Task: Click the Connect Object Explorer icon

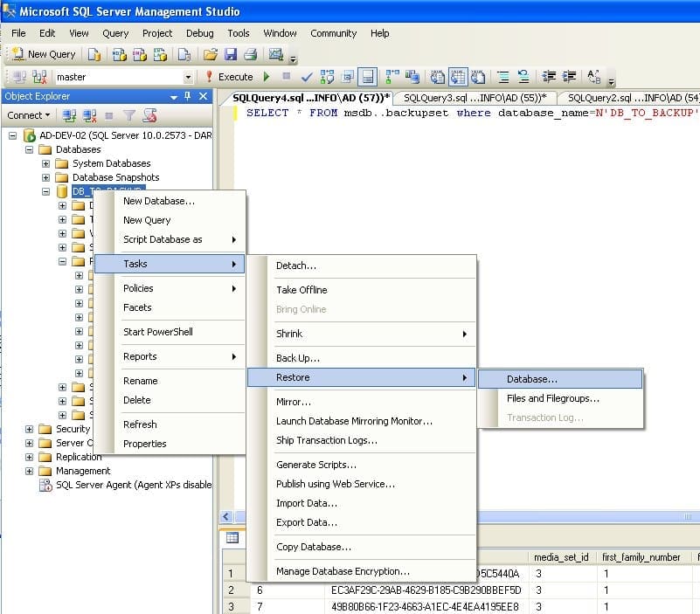Action: (69, 115)
